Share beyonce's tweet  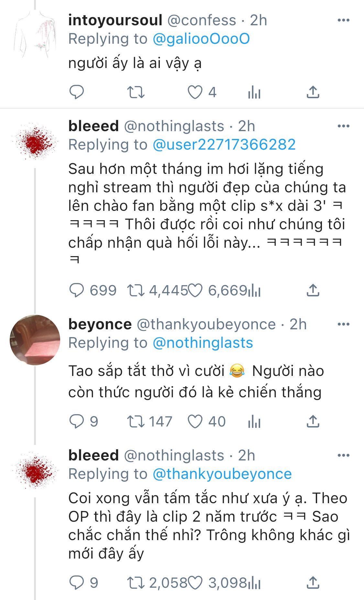pyautogui.click(x=313, y=422)
